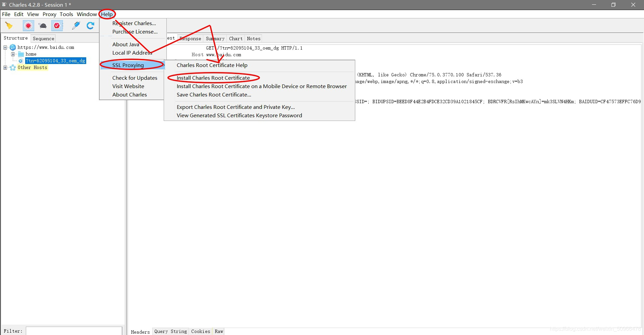
Task: Click into the Filter text field
Action: (x=74, y=331)
